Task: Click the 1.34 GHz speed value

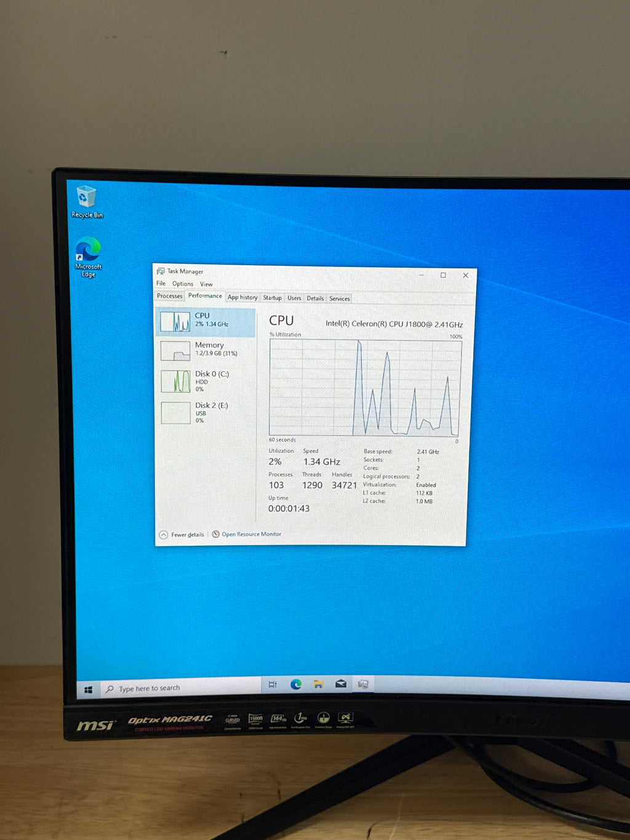Action: pos(322,462)
